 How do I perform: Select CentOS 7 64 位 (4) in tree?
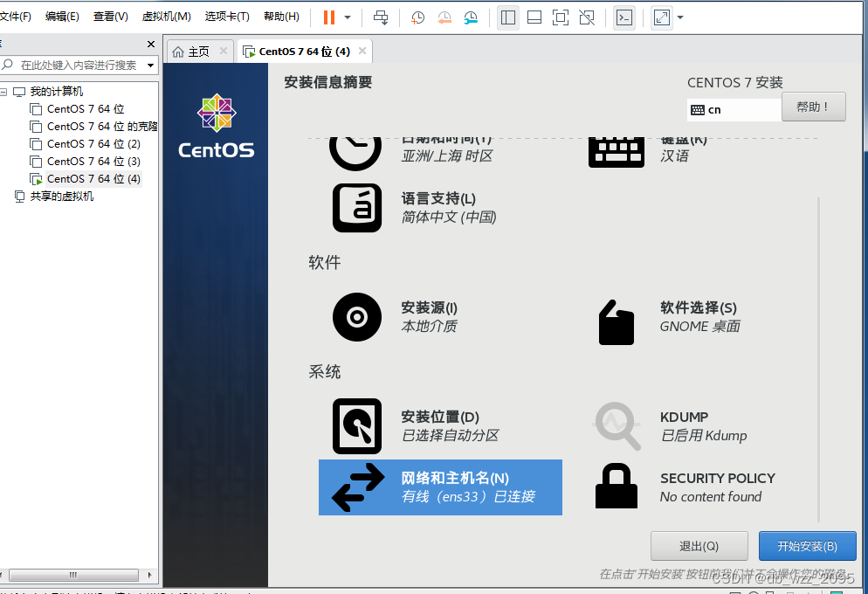click(93, 179)
